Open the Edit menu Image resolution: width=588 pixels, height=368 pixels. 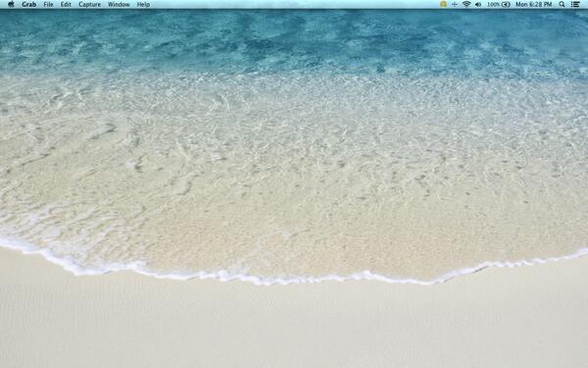66,5
